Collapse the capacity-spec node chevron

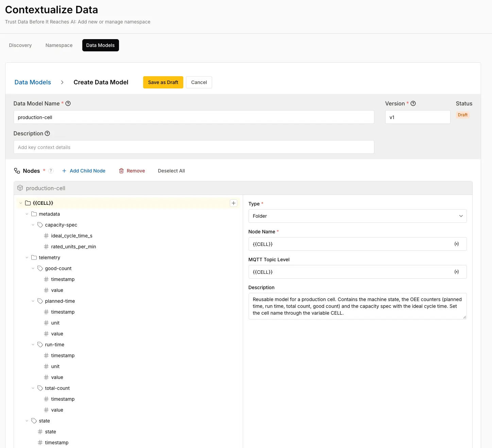point(33,225)
